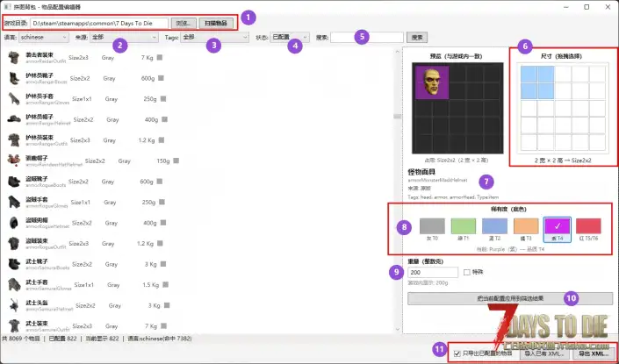Click '600g' weight in armorRangerBoots row
The width and height of the screenshot is (619, 364).
tap(148, 78)
